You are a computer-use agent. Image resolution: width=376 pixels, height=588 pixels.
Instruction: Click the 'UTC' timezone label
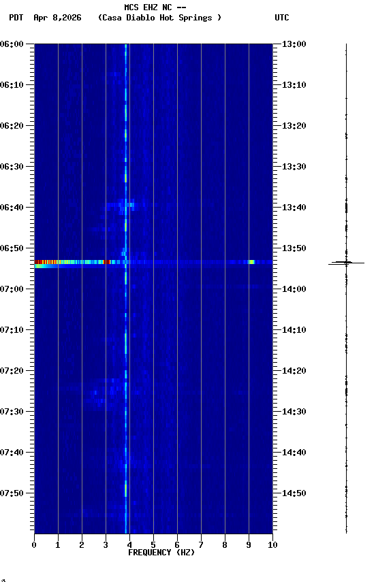click(x=282, y=18)
